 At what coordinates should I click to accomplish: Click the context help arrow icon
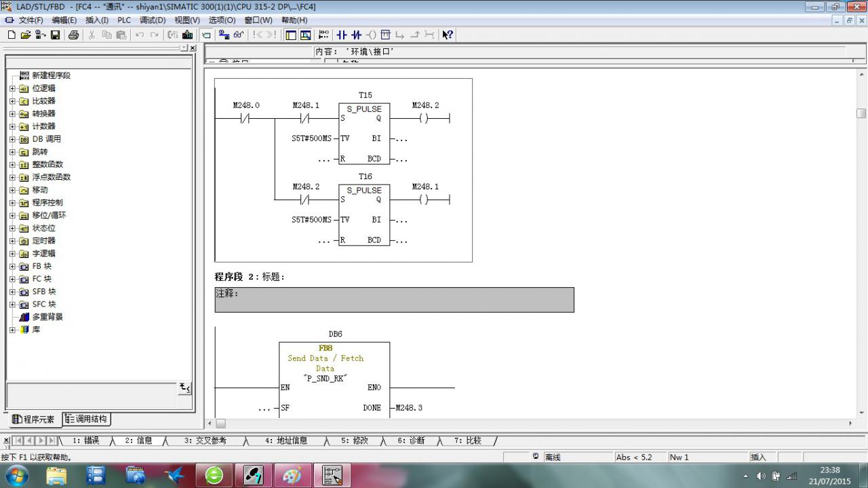pos(447,35)
